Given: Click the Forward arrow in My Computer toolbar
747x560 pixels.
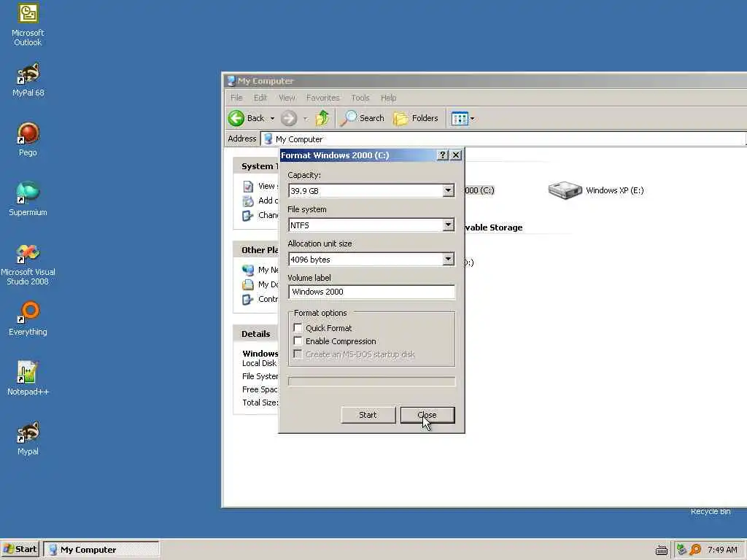Looking at the screenshot, I should [289, 118].
